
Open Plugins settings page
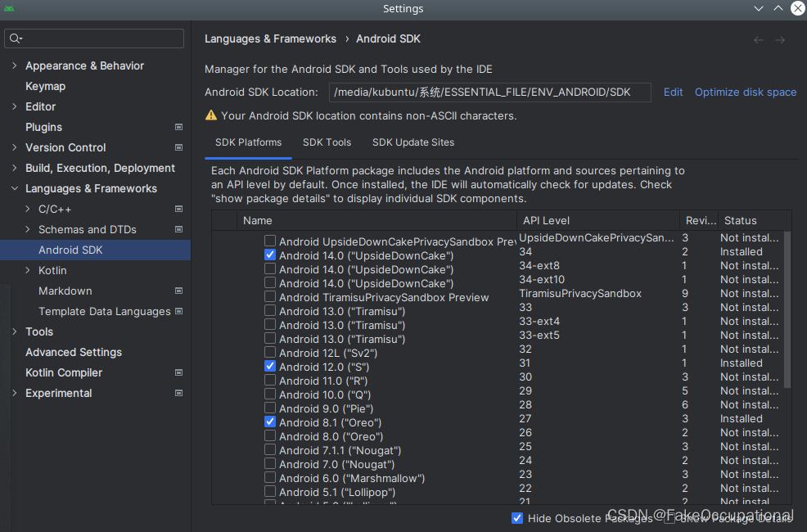tap(43, 127)
